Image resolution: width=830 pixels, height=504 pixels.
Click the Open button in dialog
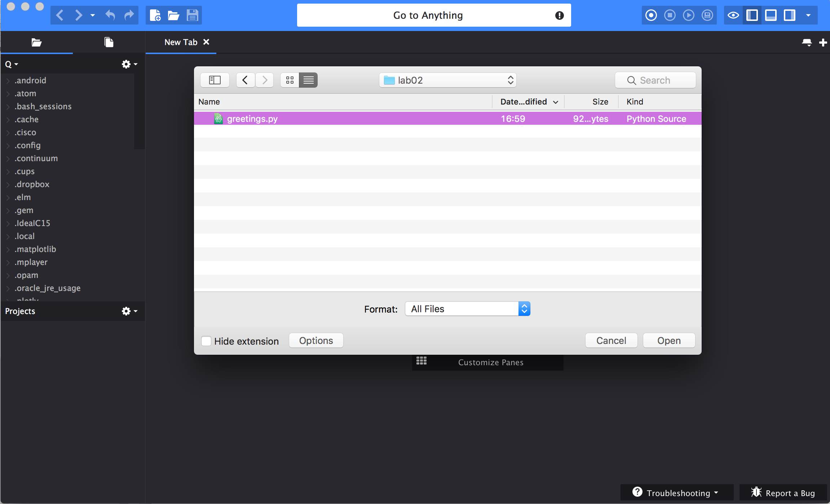669,341
